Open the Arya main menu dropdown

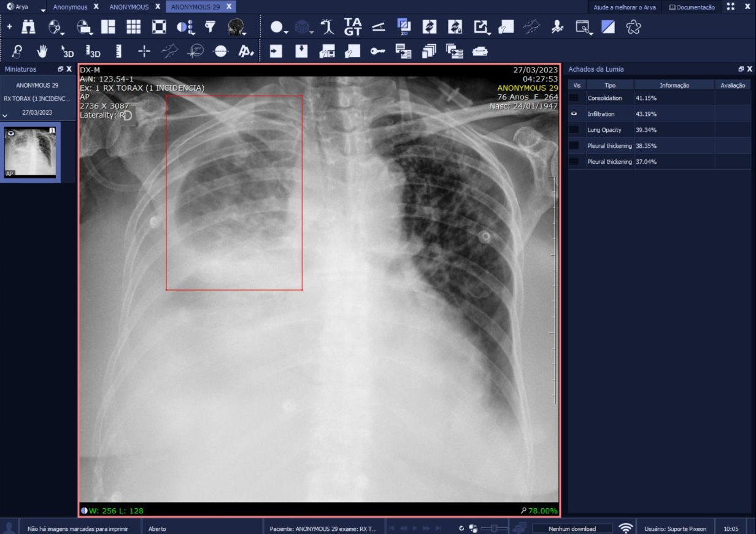(43, 10)
